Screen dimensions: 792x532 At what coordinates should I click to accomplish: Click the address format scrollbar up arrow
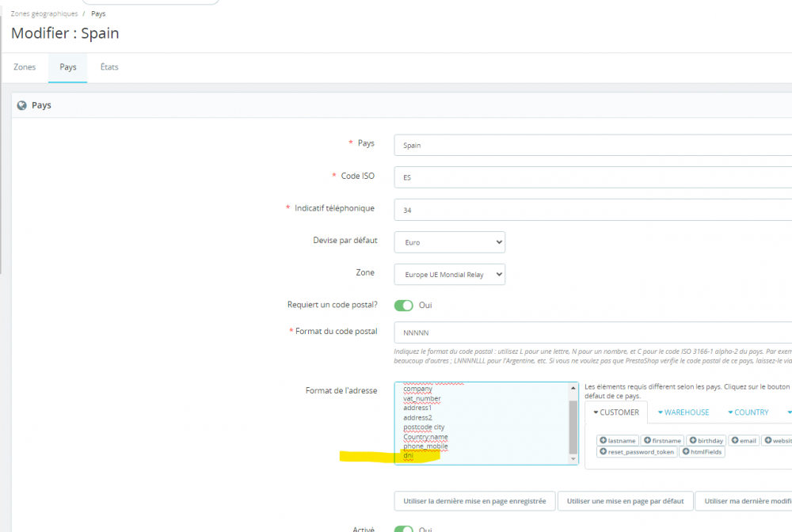click(573, 388)
